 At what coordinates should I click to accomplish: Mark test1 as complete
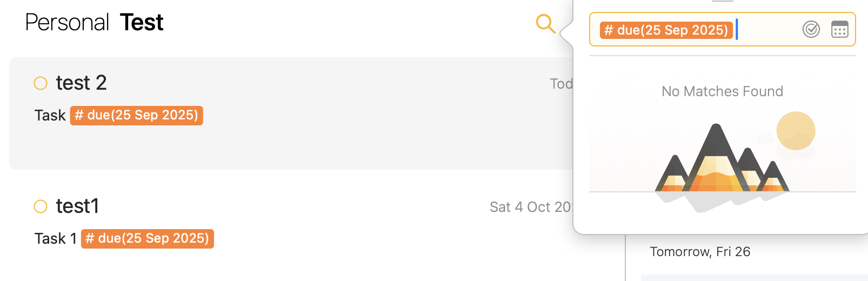[x=41, y=206]
